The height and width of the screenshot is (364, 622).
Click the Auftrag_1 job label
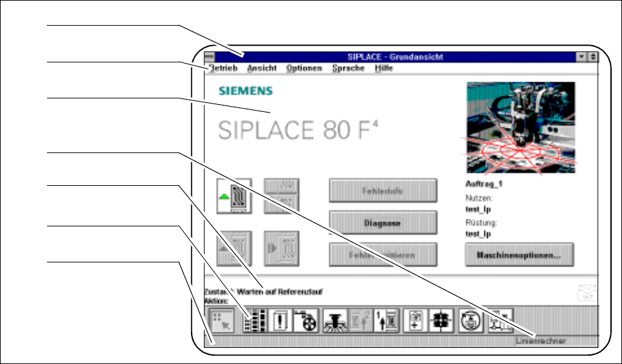484,185
